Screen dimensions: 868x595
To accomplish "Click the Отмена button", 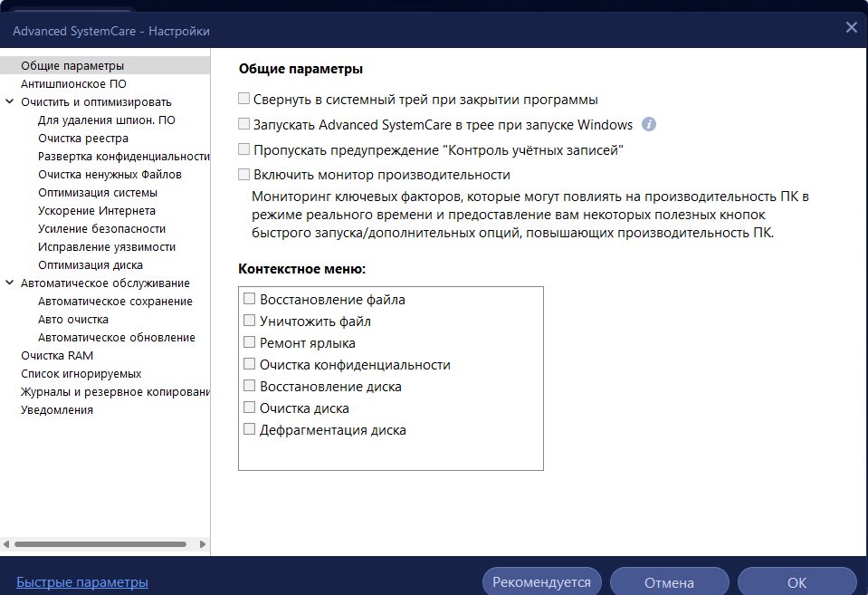I will pyautogui.click(x=669, y=581).
